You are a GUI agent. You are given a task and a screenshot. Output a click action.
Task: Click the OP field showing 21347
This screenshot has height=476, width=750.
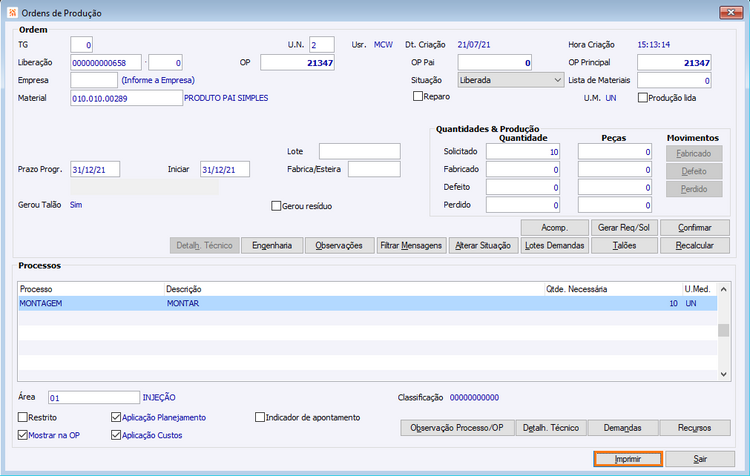point(297,62)
